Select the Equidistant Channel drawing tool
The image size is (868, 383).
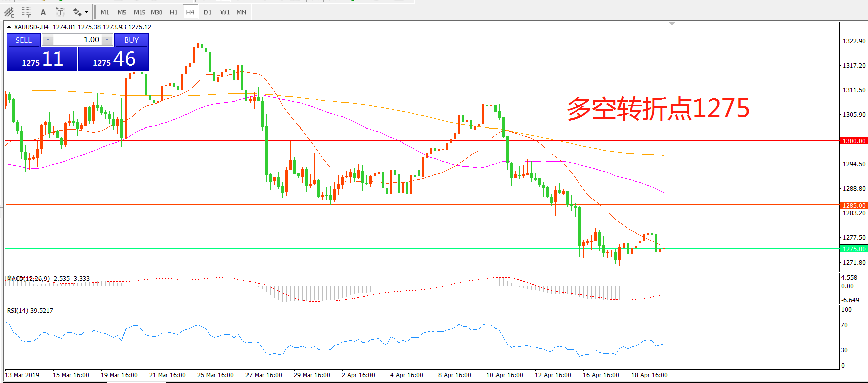[x=9, y=12]
